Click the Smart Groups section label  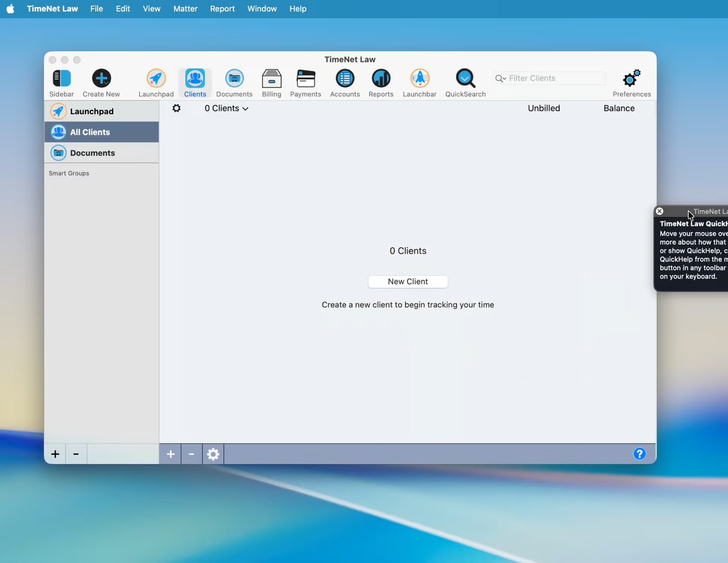[x=69, y=173]
